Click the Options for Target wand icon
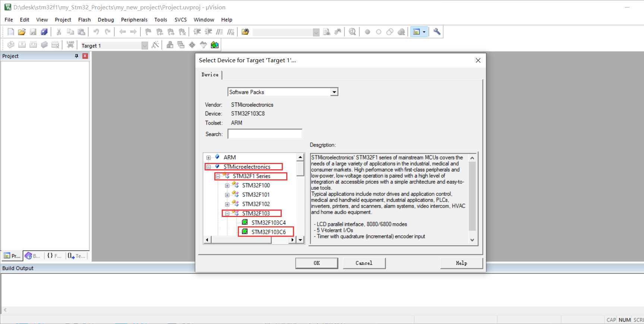644x324 pixels. 155,45
